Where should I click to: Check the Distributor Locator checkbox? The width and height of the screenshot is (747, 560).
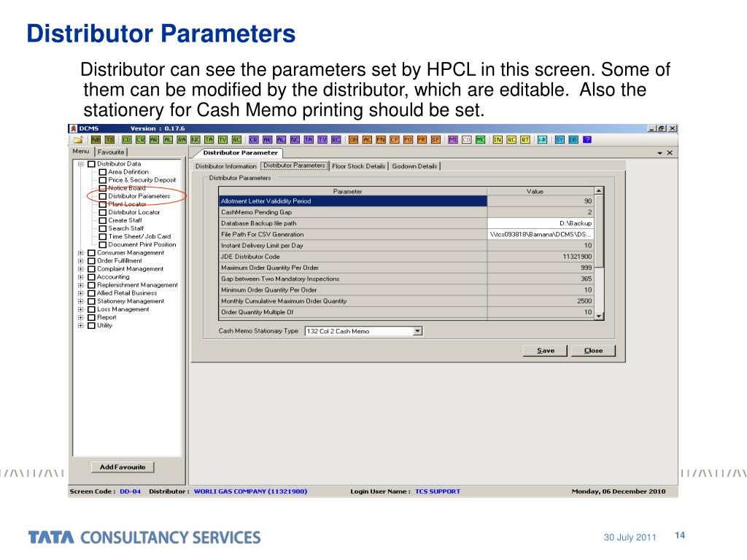coord(102,212)
